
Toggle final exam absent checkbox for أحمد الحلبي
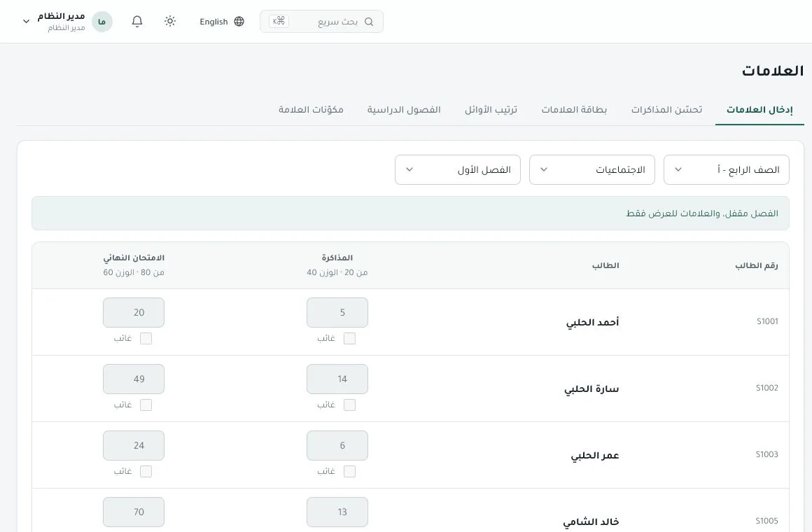(146, 338)
